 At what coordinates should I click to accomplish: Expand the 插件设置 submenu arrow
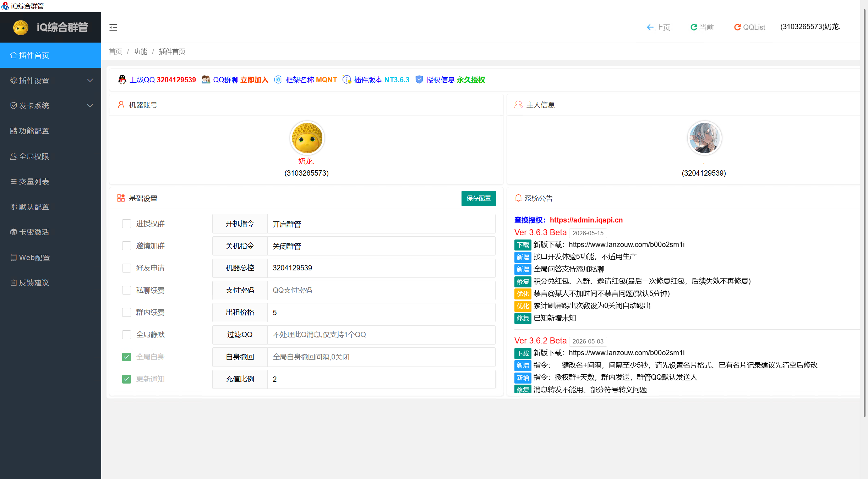(x=90, y=80)
